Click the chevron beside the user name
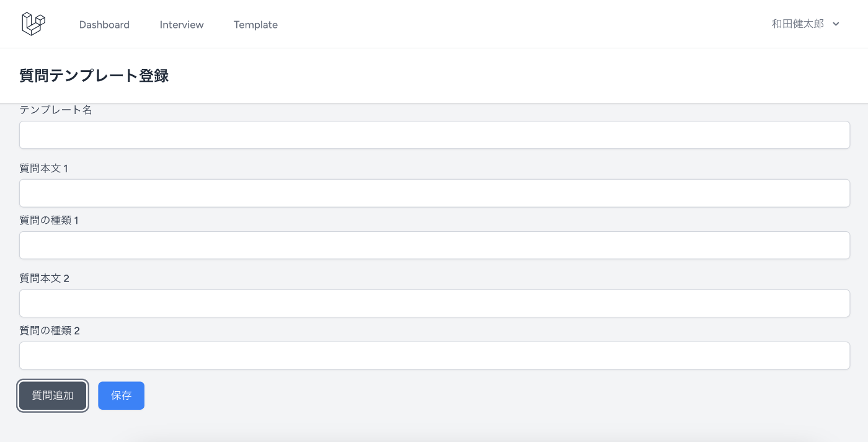This screenshot has width=868, height=442. point(836,24)
